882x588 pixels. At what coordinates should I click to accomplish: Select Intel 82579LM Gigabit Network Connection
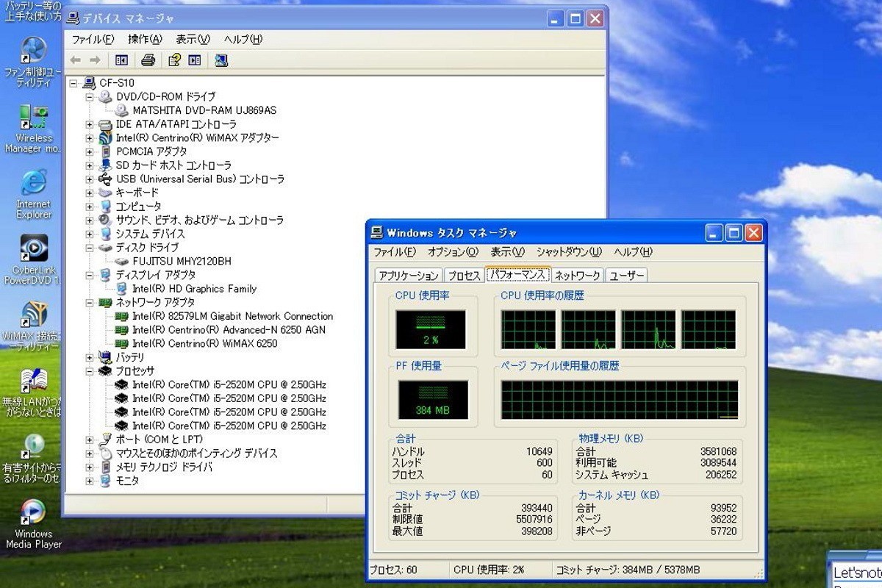[x=232, y=316]
